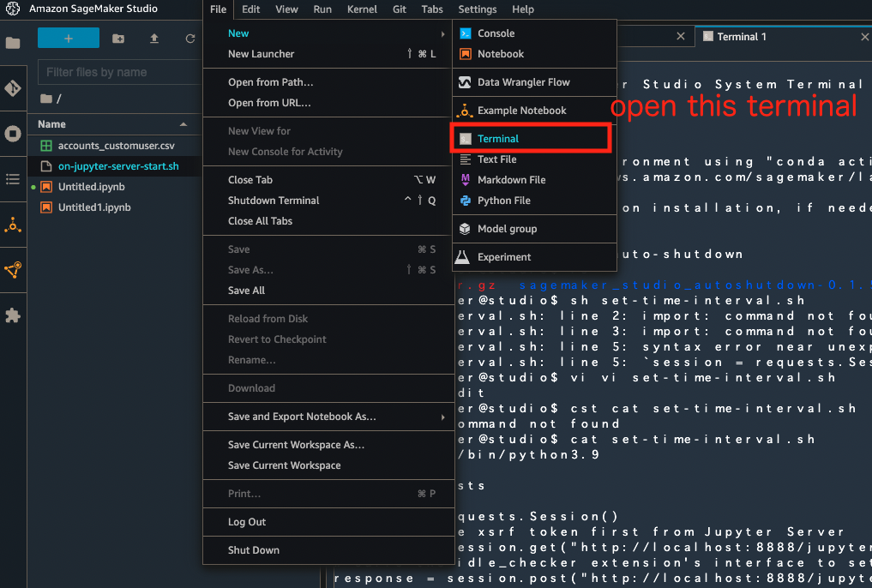Create a new Data Wrangler Flow
Screen dimensions: 872x588
coord(514,81)
